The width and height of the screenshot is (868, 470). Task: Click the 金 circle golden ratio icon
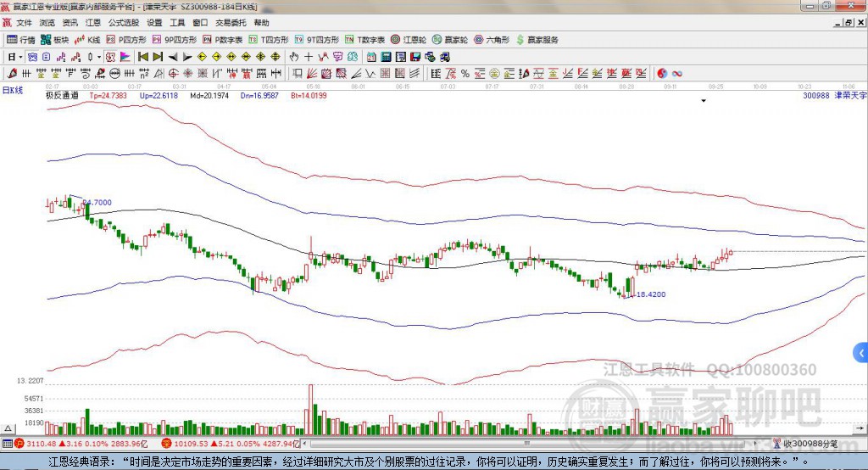[x=494, y=73]
